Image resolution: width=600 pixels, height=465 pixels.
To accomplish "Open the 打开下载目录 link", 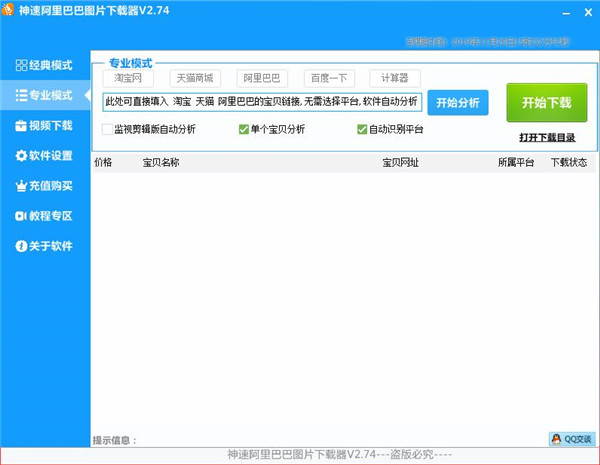I will [x=547, y=138].
